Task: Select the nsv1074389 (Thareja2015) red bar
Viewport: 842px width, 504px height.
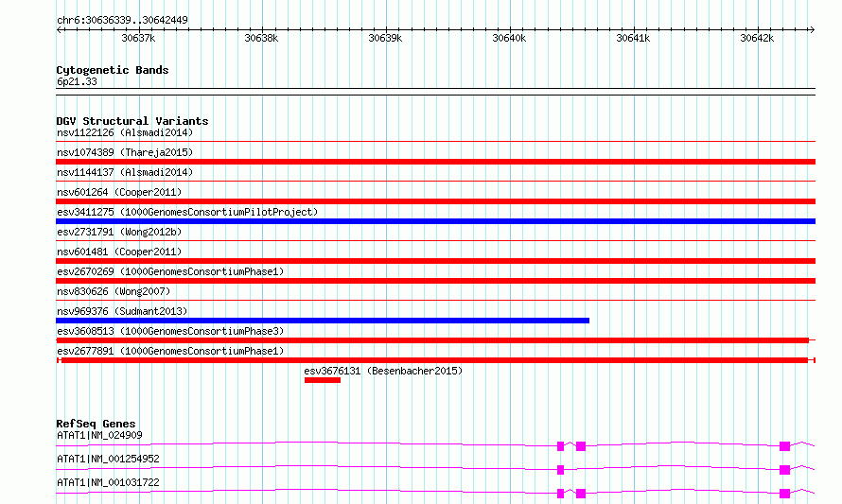Action: (x=435, y=162)
